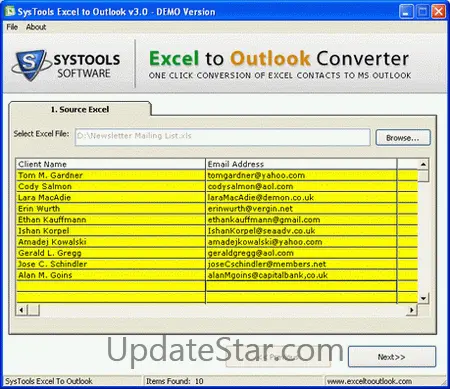Click SysTools Excel To Outlook status text
This screenshot has height=389, width=450.
point(49,381)
